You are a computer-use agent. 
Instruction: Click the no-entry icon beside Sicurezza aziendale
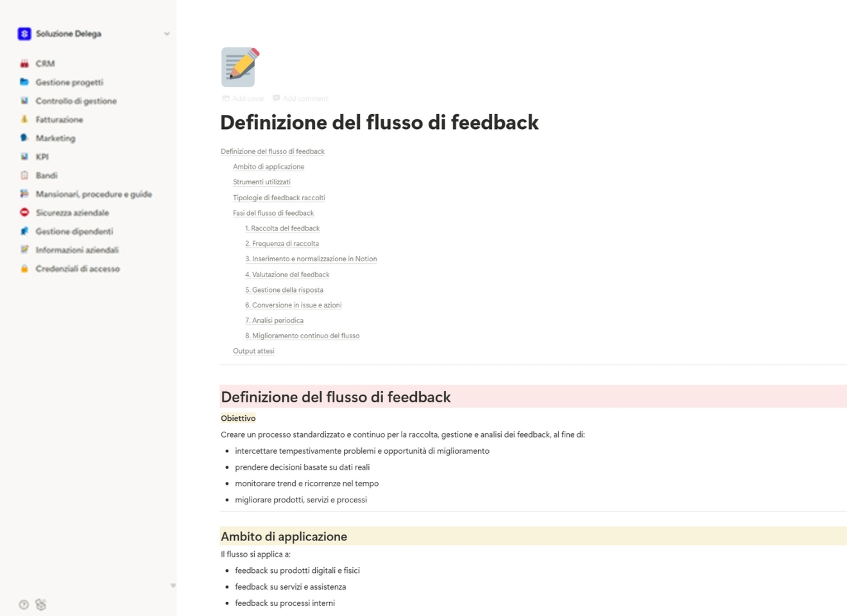click(x=24, y=212)
